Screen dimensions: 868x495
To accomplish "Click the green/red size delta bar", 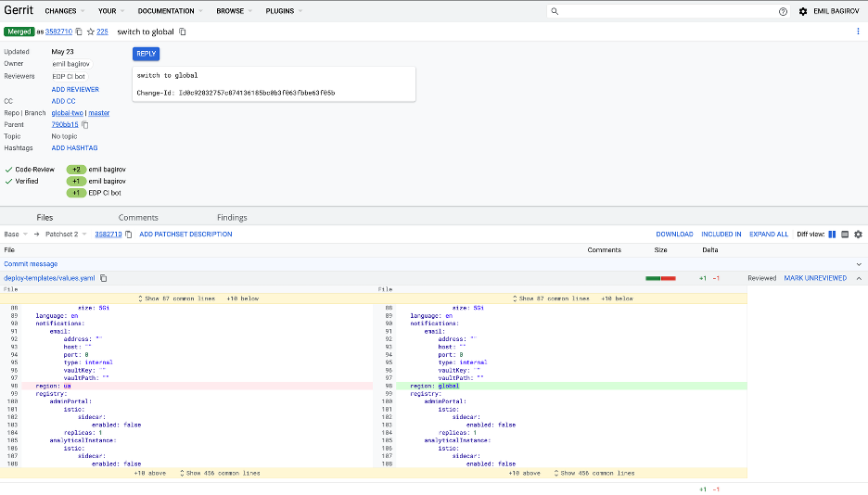I will pyautogui.click(x=660, y=278).
